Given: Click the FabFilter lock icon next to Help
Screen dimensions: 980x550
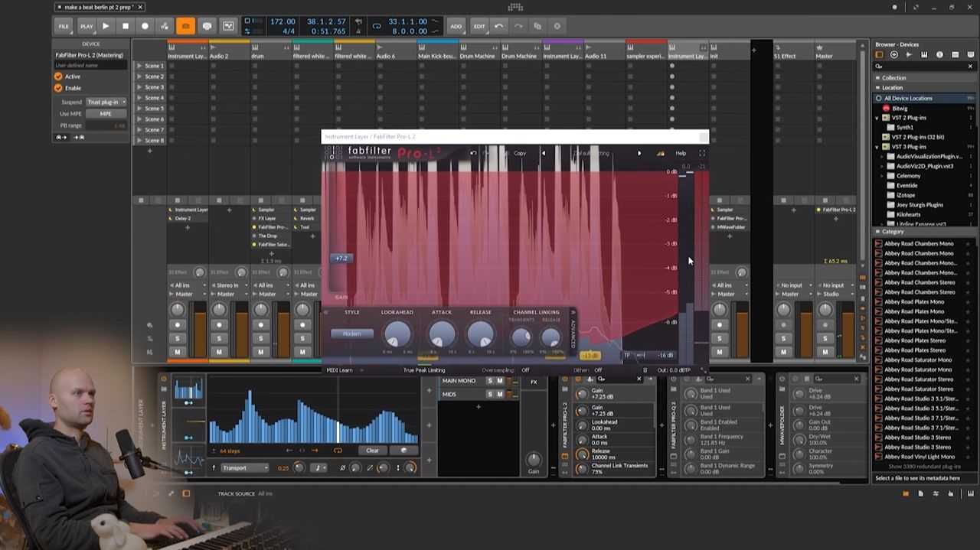Looking at the screenshot, I should [661, 153].
